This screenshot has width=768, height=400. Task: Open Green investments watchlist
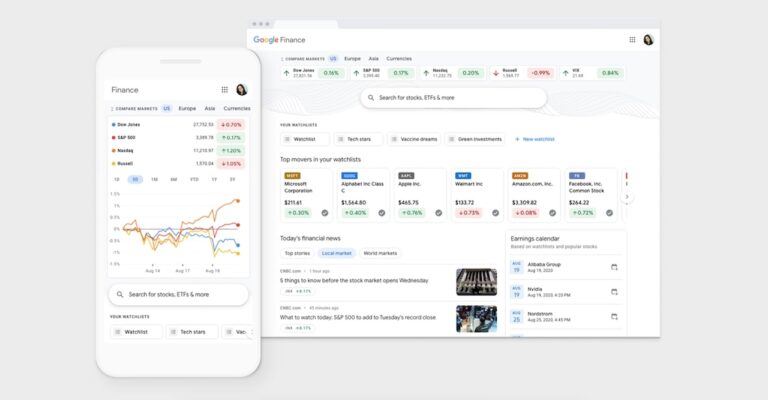(475, 140)
